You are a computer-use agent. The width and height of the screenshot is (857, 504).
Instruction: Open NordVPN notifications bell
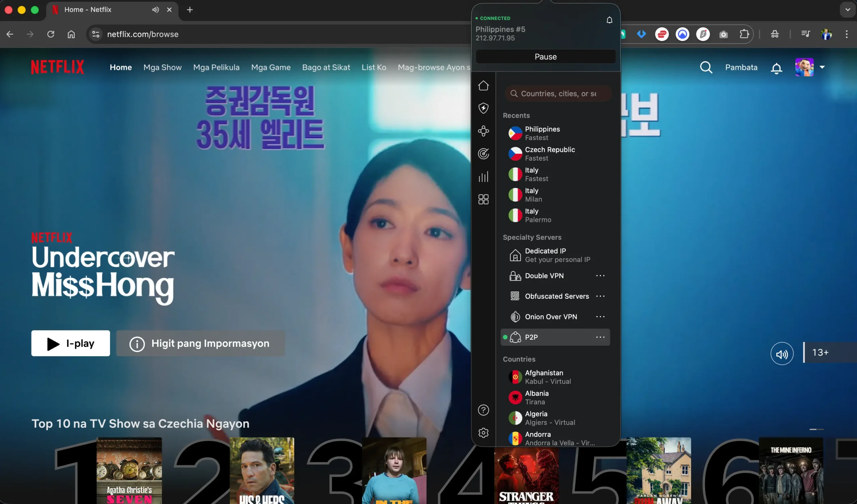point(609,20)
